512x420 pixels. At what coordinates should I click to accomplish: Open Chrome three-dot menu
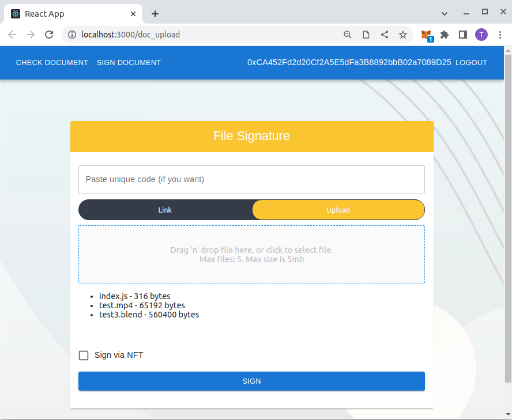point(500,35)
